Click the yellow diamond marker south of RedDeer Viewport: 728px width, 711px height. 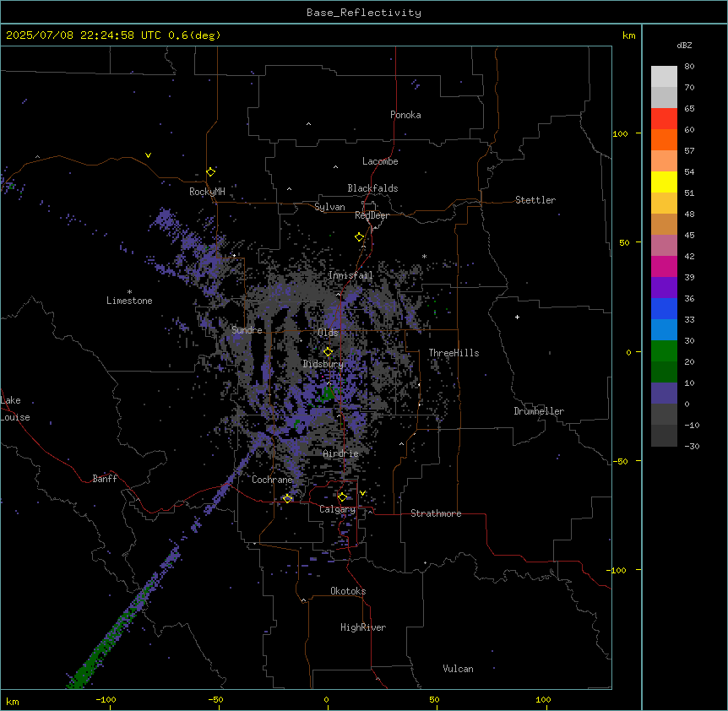tap(360, 237)
